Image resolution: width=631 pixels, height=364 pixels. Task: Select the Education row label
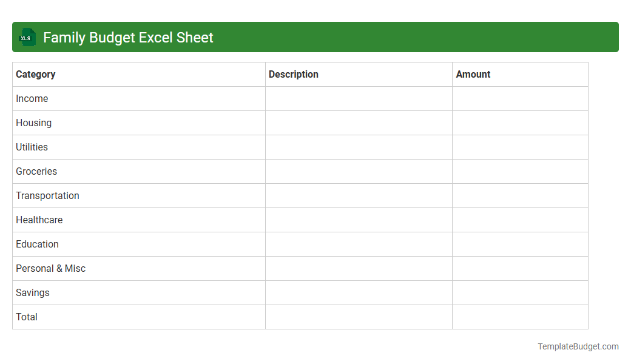(x=37, y=244)
